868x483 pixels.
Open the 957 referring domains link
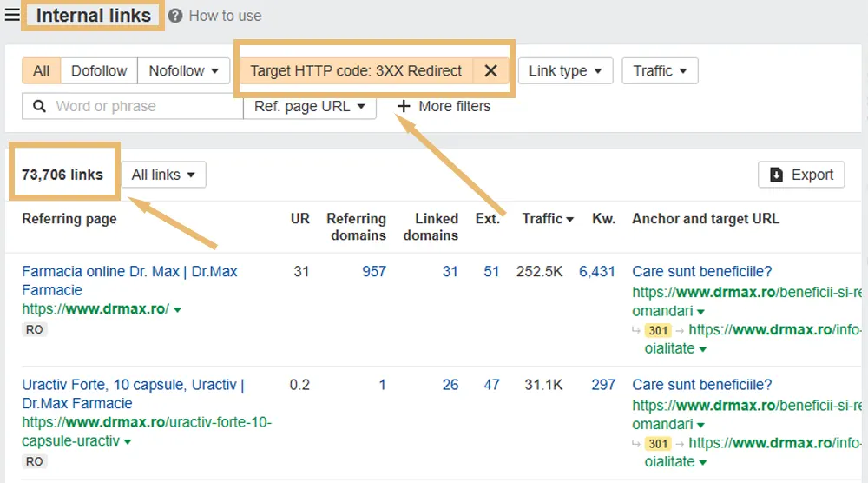click(374, 272)
